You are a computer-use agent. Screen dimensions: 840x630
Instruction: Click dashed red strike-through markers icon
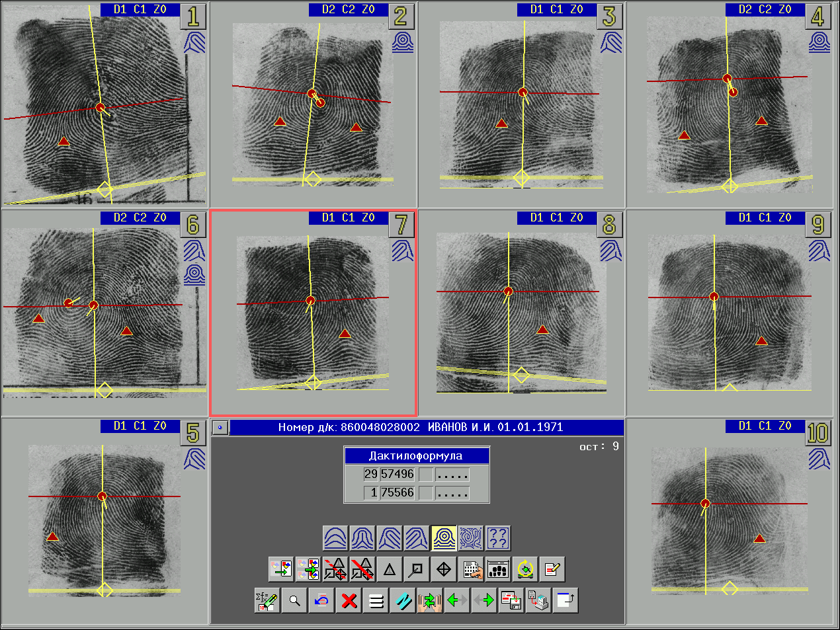coord(335,569)
